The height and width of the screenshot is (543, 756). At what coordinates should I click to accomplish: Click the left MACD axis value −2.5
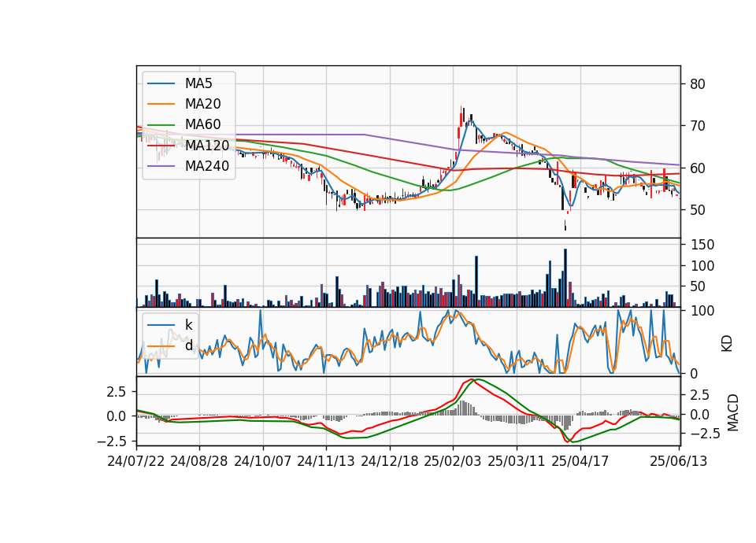[112, 441]
